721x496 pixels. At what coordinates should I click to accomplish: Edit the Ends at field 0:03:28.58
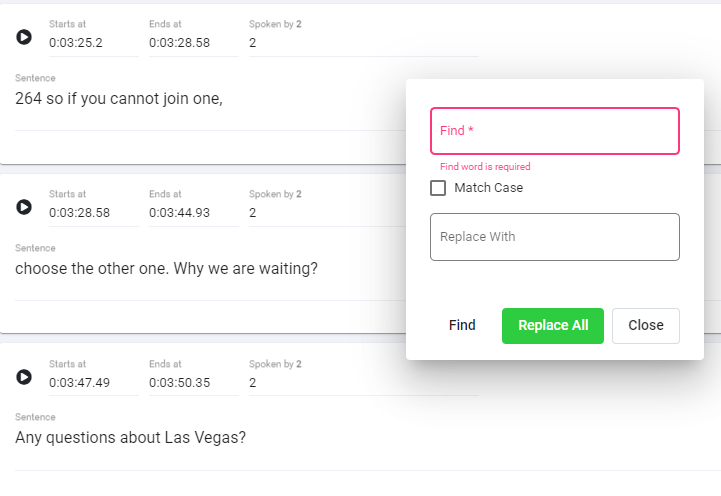(x=194, y=43)
